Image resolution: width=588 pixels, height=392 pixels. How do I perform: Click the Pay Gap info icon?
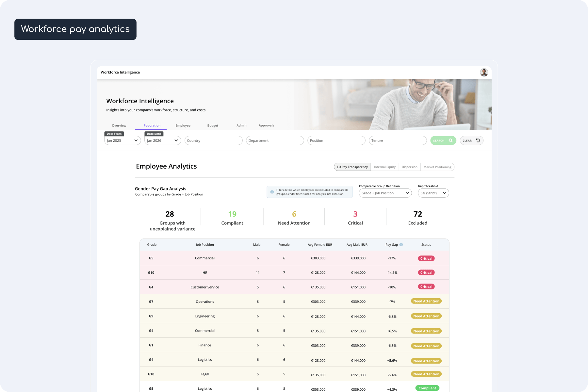401,245
